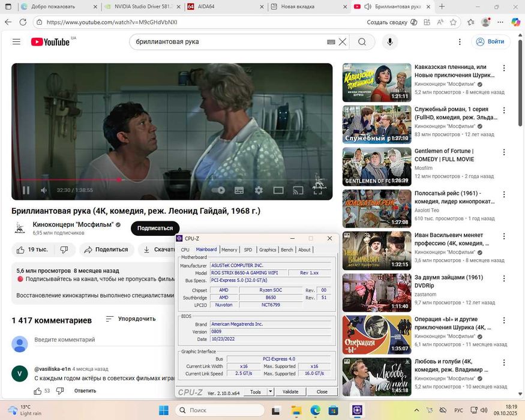Share the video via Поделиться
525x420 pixels.
[x=106, y=250]
